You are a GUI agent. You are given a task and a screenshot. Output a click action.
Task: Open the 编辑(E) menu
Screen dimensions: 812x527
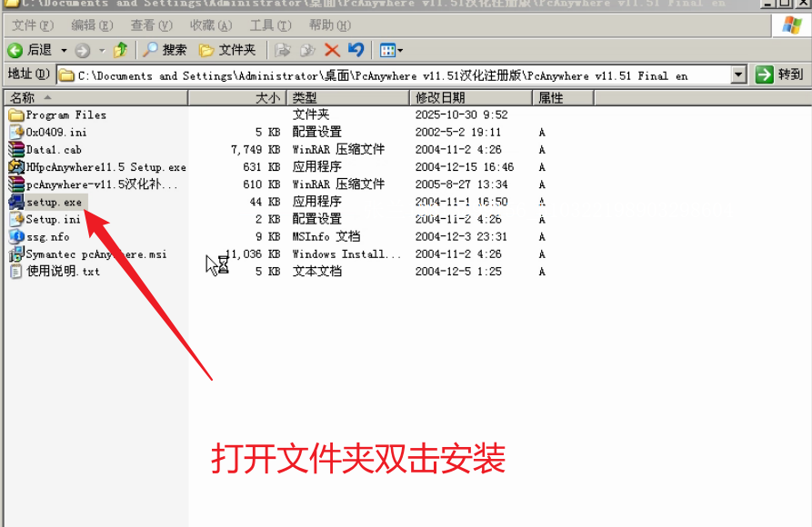coord(92,25)
